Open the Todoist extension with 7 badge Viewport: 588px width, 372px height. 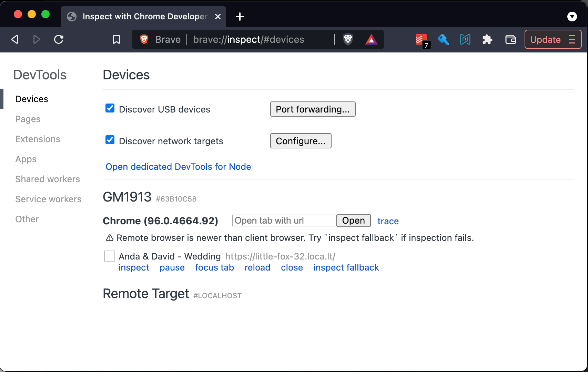[421, 39]
